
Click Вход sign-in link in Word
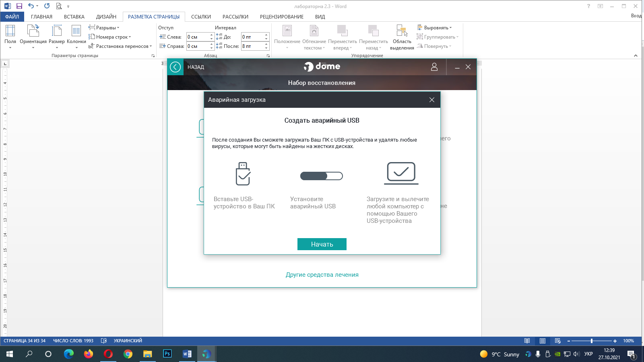636,16
